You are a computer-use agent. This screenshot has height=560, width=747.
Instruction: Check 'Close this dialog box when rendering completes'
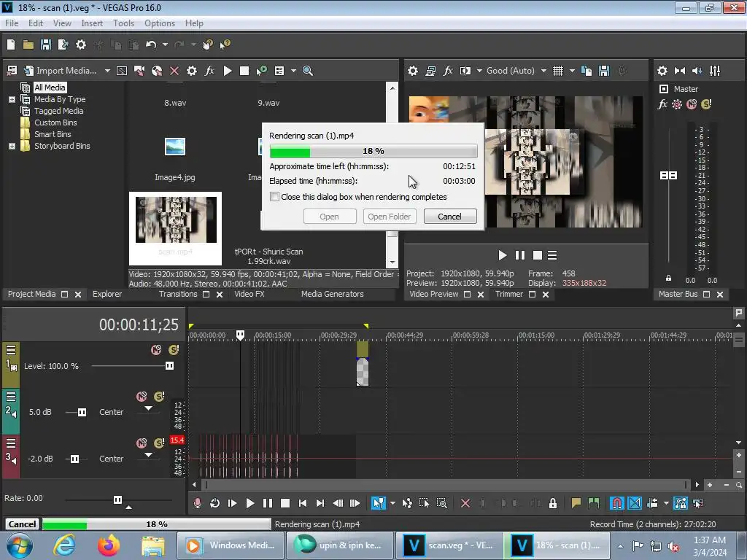275,197
